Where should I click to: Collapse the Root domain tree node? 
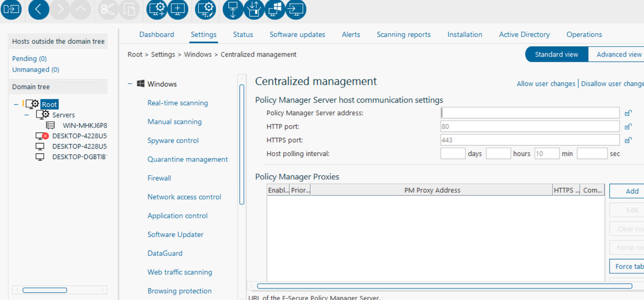(x=16, y=104)
